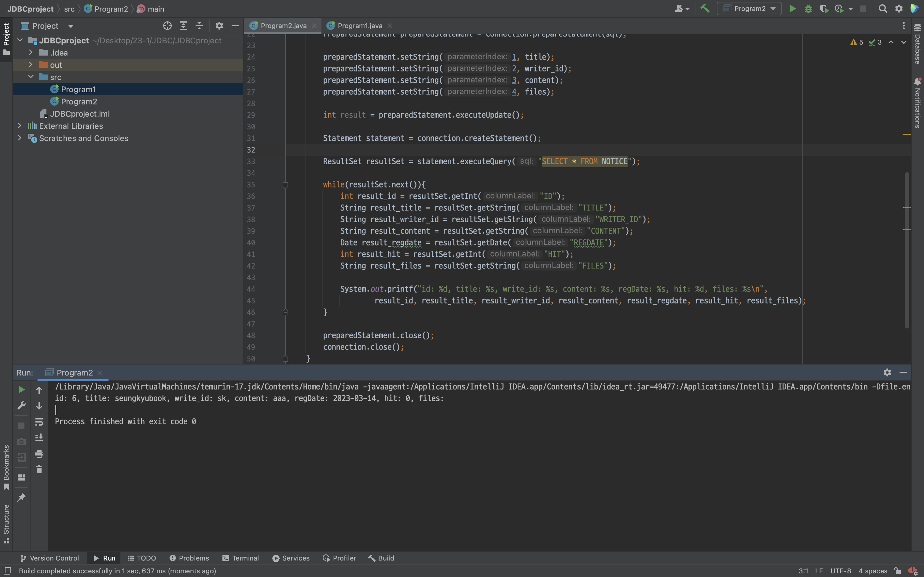Screen dimensions: 924x577
Task: Open Search Everywhere magnifier icon
Action: (882, 9)
